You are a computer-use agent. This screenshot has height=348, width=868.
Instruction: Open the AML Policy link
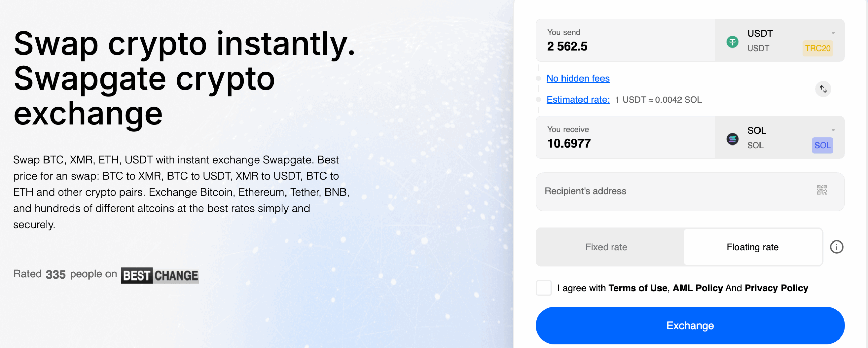(697, 288)
